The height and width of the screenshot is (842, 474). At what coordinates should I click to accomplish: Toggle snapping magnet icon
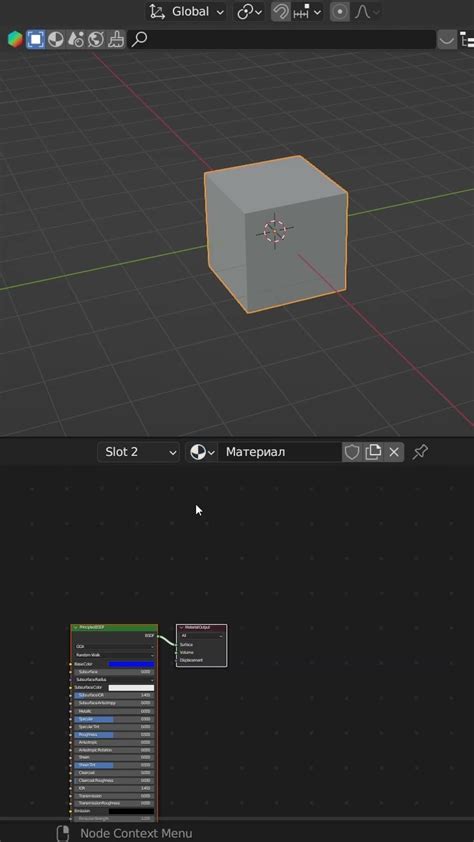point(281,12)
